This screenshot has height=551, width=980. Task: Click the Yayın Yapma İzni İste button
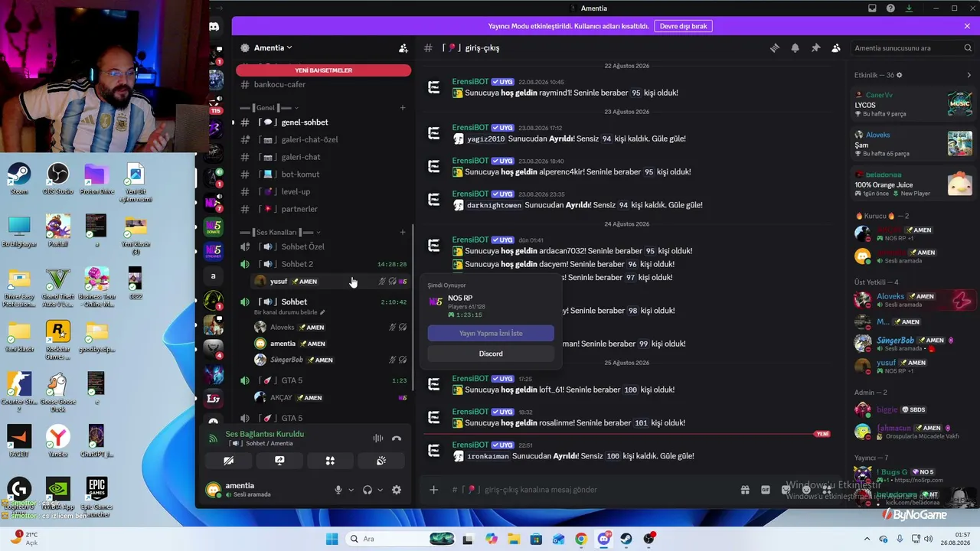tap(491, 334)
